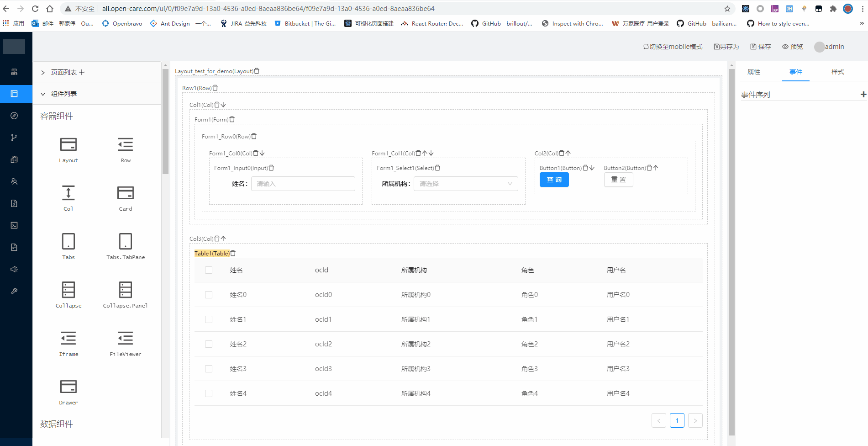Select the Col container component
The width and height of the screenshot is (868, 446).
click(68, 198)
